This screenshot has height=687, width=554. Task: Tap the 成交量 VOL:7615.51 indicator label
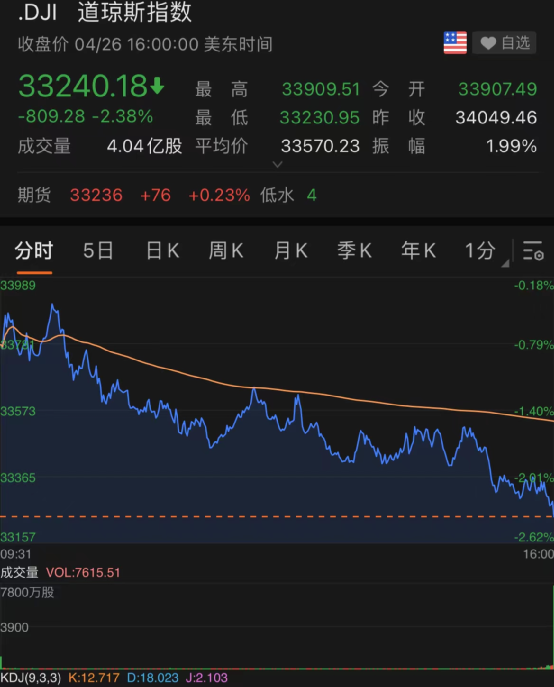(60, 572)
